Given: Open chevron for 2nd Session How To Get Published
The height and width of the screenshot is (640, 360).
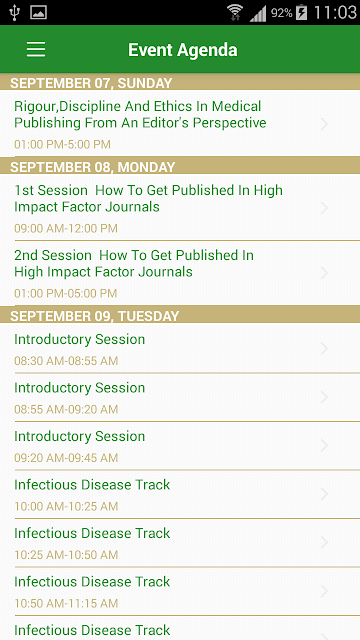Looking at the screenshot, I should pyautogui.click(x=325, y=273).
